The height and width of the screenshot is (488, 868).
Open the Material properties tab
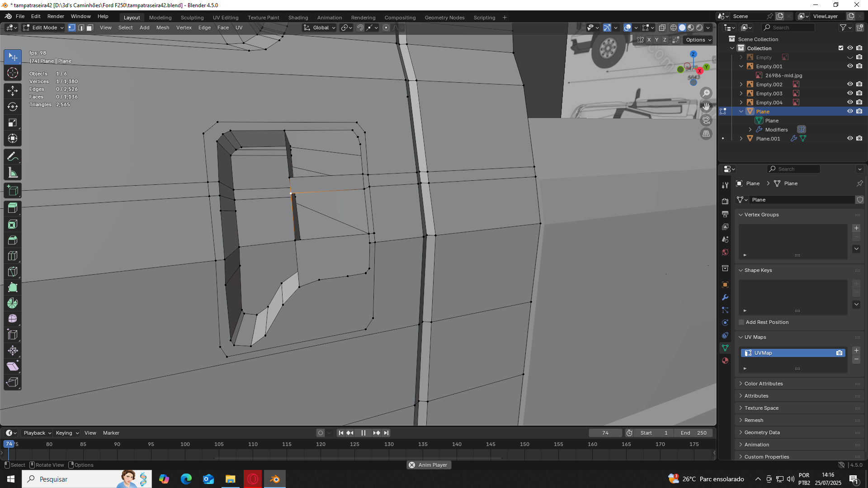point(725,361)
